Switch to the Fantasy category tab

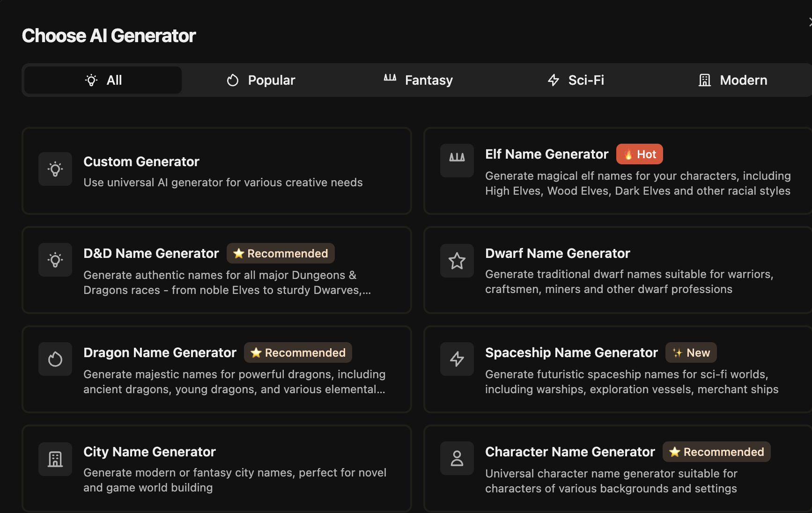tap(418, 80)
